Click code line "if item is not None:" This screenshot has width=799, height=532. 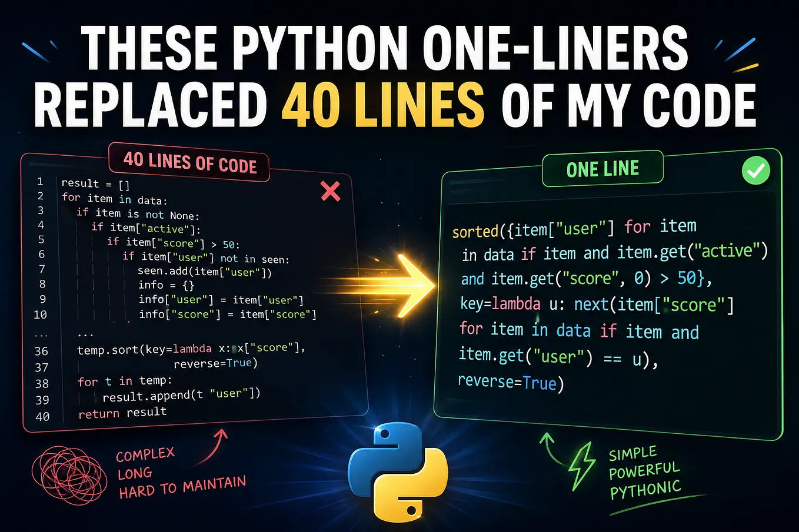(x=138, y=214)
